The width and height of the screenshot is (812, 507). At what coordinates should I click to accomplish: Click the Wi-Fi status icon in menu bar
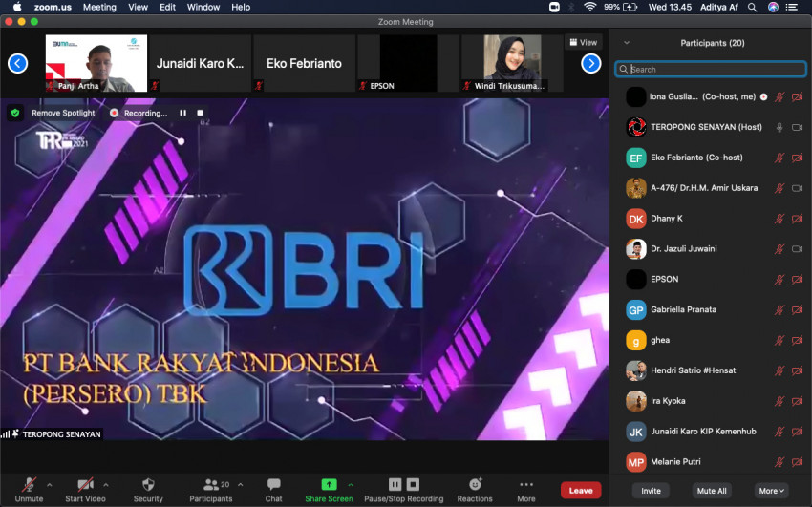(589, 7)
